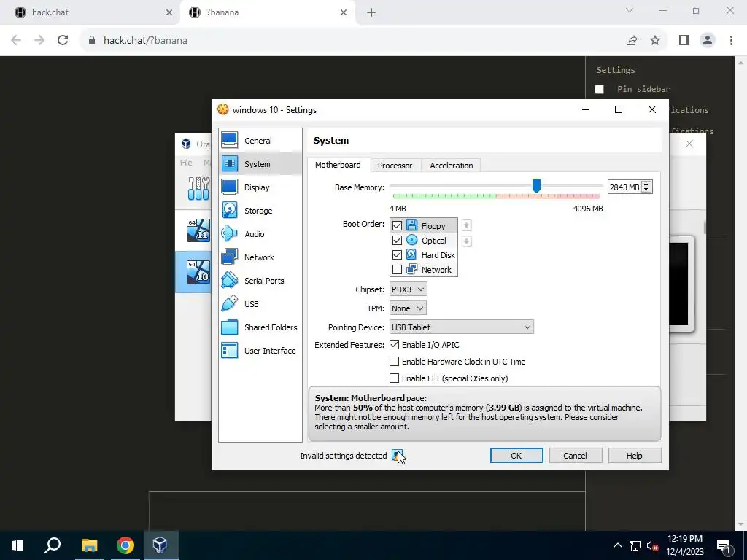Viewport: 747px width, 560px height.
Task: Open the Shared Folders category
Action: coord(260,327)
